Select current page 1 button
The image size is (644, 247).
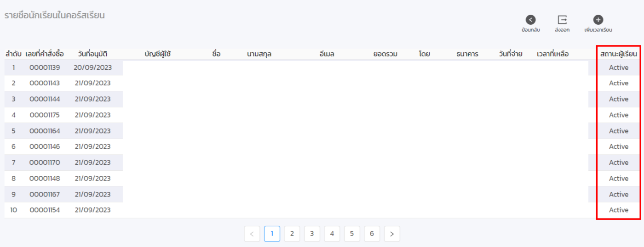click(272, 234)
